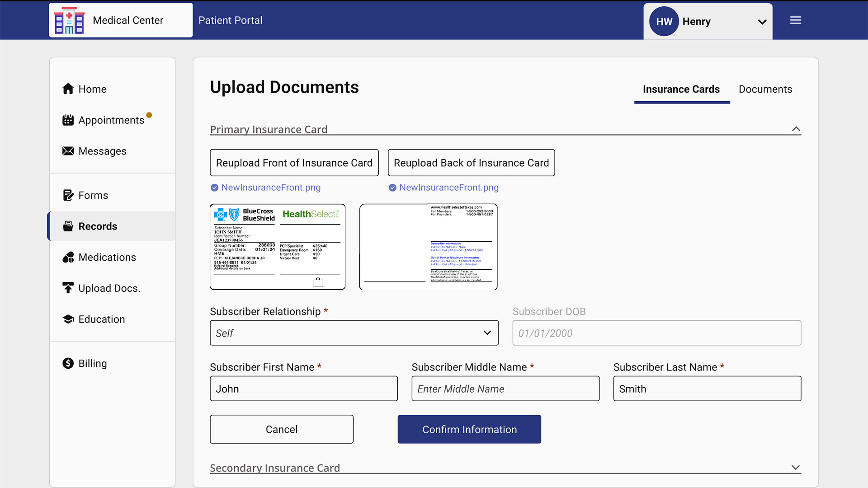Expand the Secondary Insurance Card section
Viewport: 868px width, 488px height.
pos(796,468)
